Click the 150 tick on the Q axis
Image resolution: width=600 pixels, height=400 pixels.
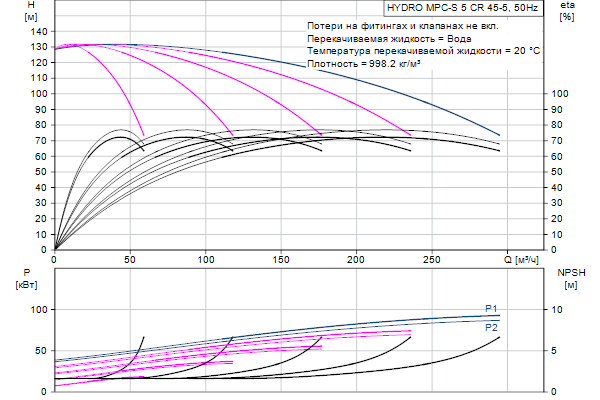click(x=281, y=260)
